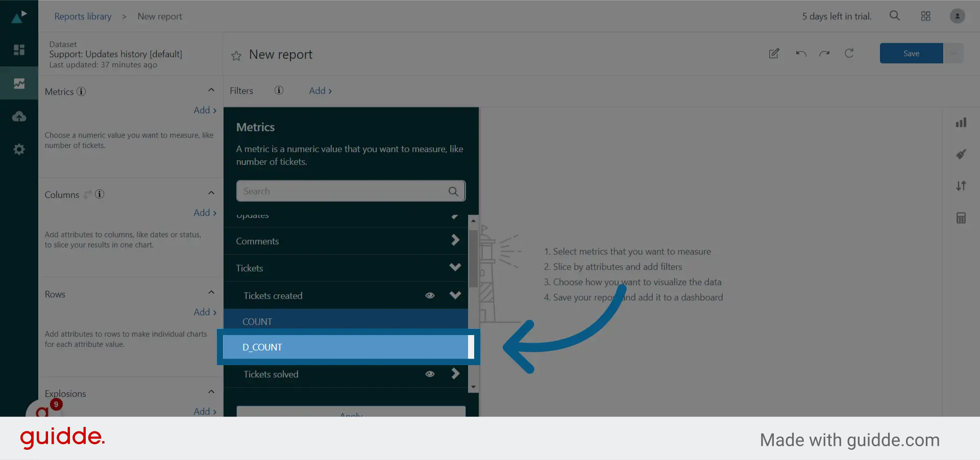The width and height of the screenshot is (980, 460).
Task: Toggle visibility of Tickets solved metric
Action: coord(430,374)
